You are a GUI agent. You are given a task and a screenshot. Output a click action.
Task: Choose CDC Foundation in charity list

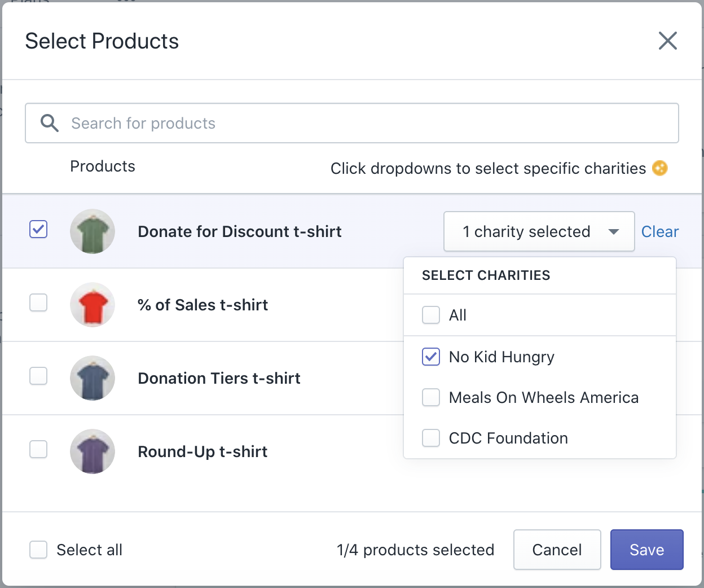(431, 438)
